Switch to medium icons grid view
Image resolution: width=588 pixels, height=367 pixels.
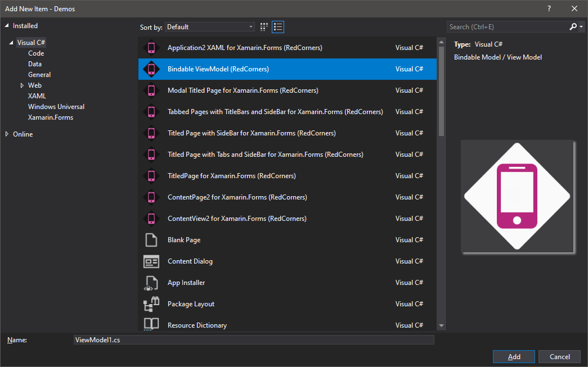point(264,27)
